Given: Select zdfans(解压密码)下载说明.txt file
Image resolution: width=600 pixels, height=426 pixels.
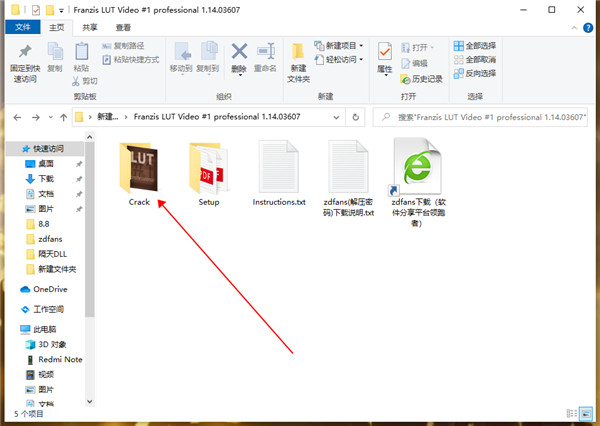Looking at the screenshot, I should coord(348,179).
